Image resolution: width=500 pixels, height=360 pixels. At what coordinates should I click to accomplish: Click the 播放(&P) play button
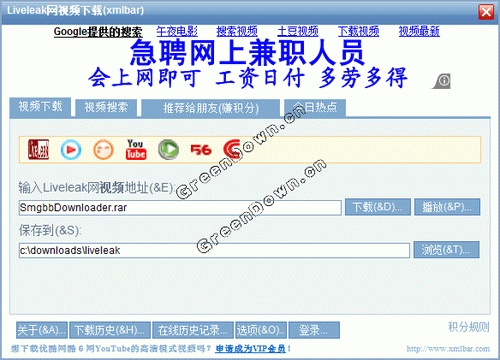tap(447, 207)
